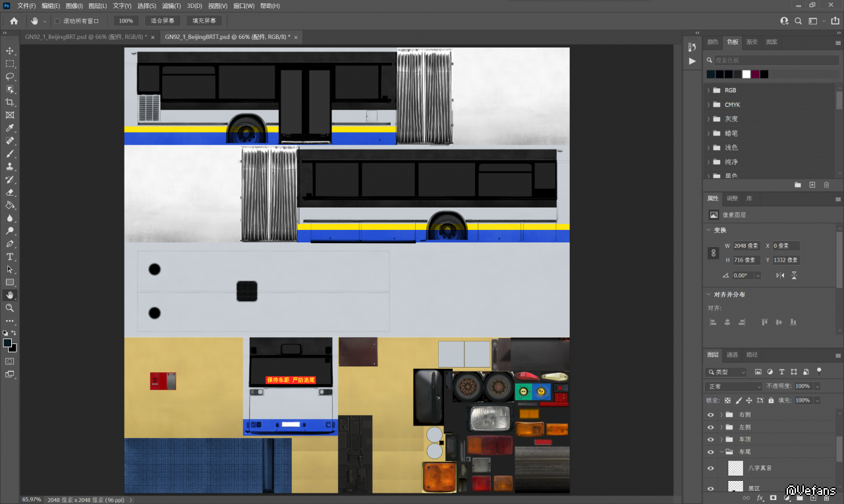Screen dimensions: 844x504
Task: Pick the white swatch in recent colors
Action: pos(746,74)
